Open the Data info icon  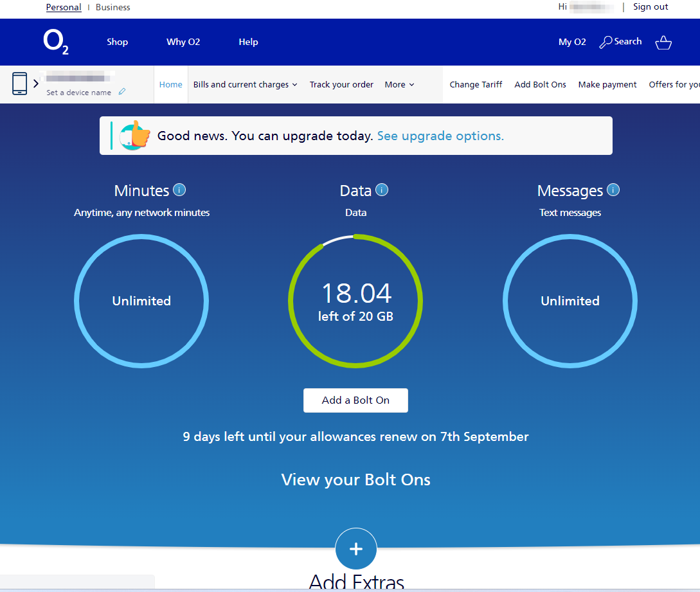click(382, 190)
